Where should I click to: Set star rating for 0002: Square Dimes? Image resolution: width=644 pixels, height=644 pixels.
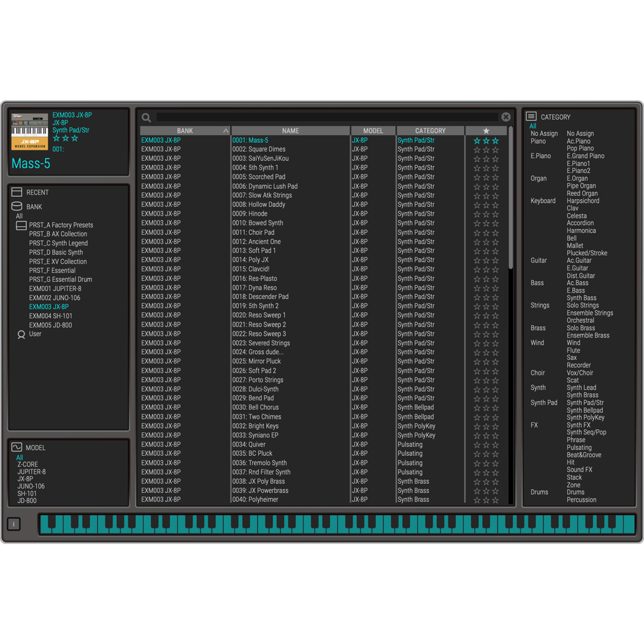pyautogui.click(x=486, y=150)
